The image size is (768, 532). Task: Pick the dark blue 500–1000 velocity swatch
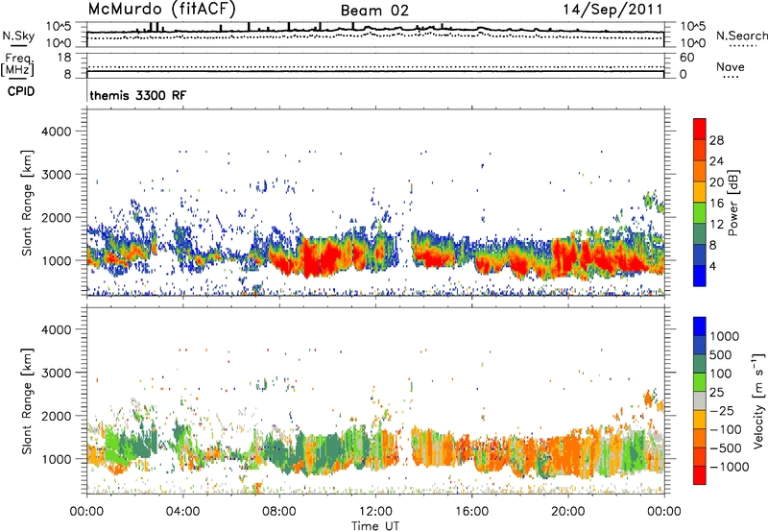click(x=700, y=345)
